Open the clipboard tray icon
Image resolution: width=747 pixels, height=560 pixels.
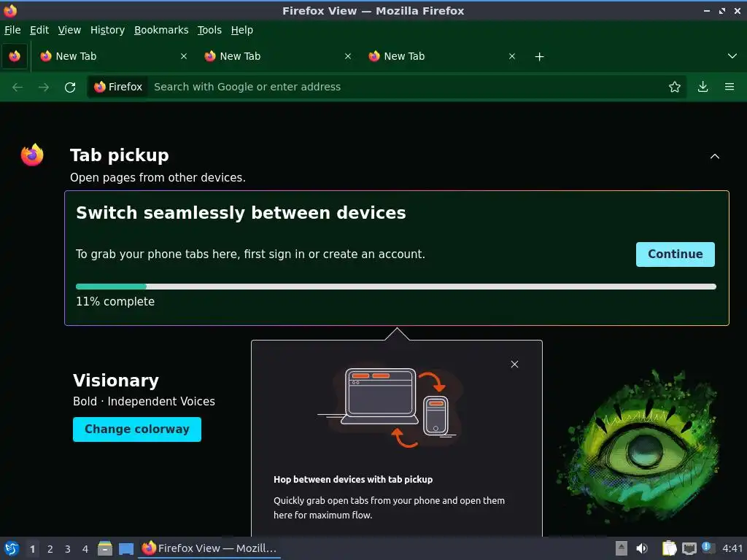pyautogui.click(x=670, y=548)
